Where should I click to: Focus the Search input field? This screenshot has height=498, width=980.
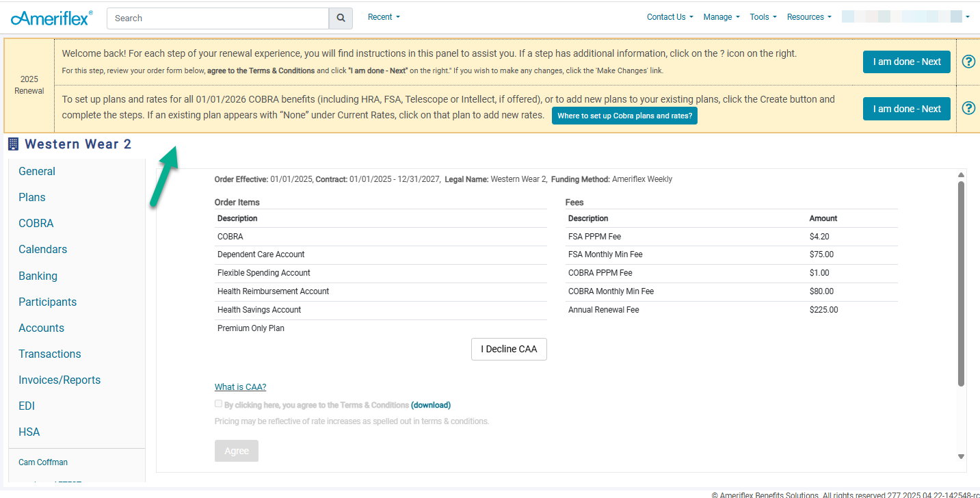click(x=218, y=18)
